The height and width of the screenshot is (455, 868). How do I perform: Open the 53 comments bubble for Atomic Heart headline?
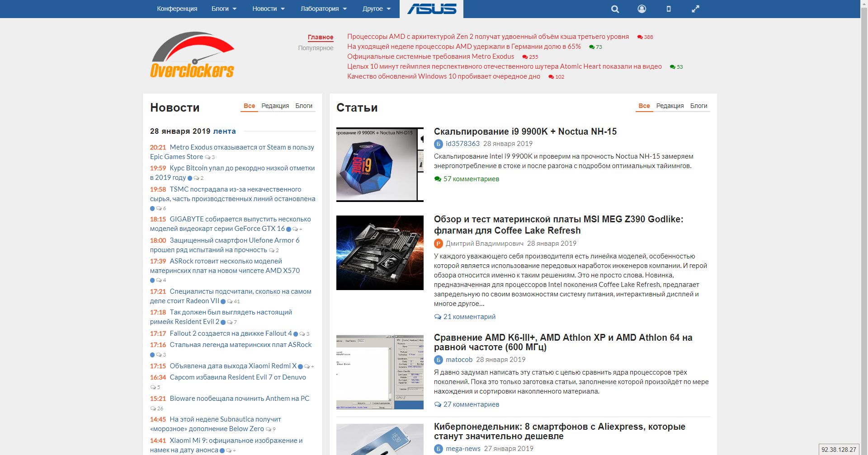pyautogui.click(x=676, y=67)
